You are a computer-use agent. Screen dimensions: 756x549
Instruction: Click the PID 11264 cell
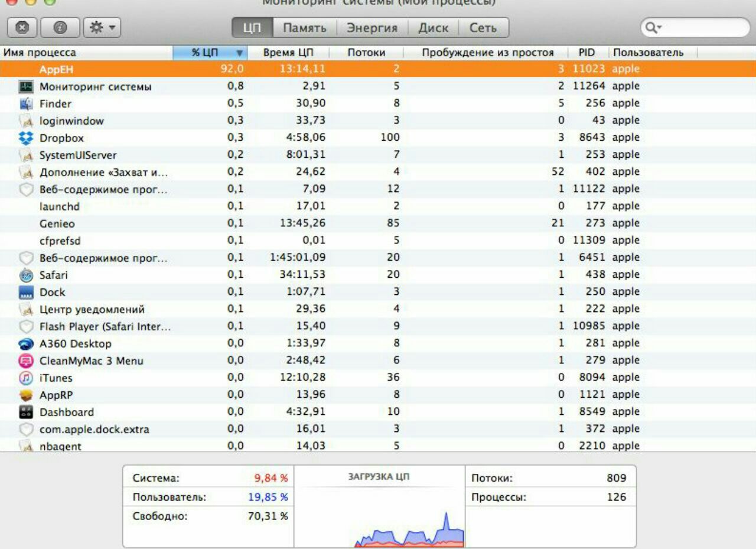tap(589, 86)
